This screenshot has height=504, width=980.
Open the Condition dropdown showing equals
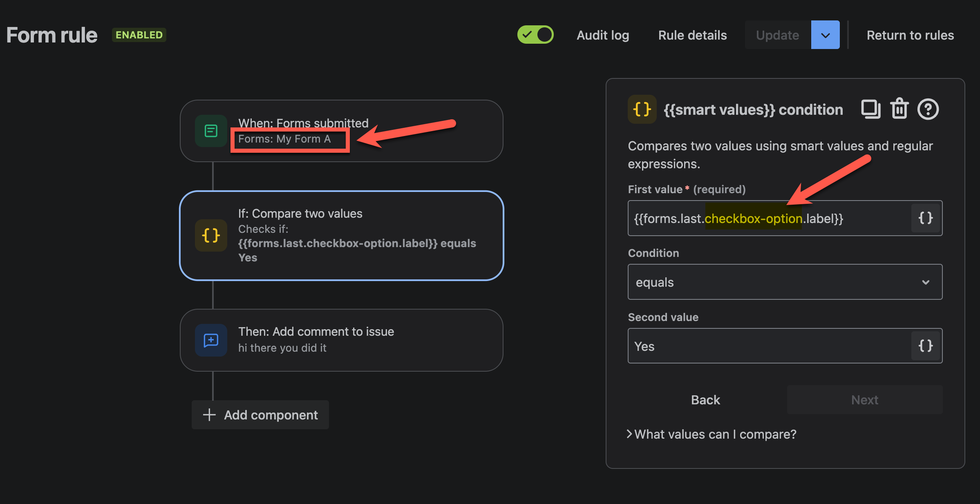pyautogui.click(x=785, y=282)
